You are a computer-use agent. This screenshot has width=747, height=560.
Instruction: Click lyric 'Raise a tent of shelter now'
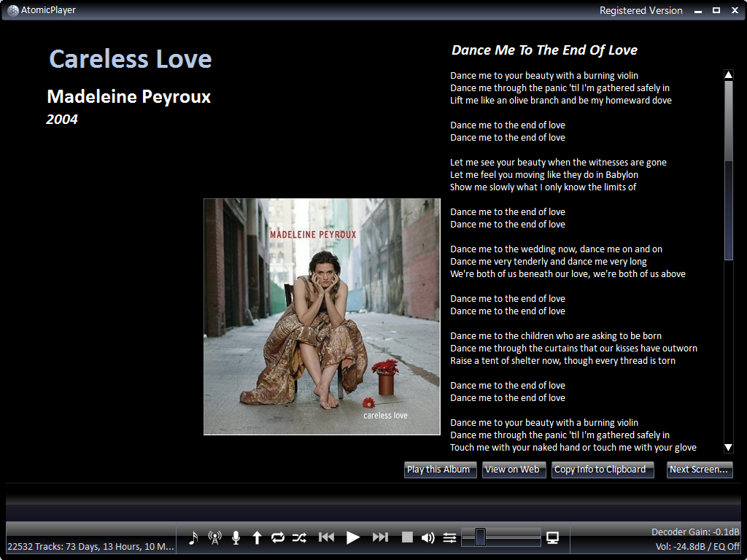pyautogui.click(x=562, y=360)
